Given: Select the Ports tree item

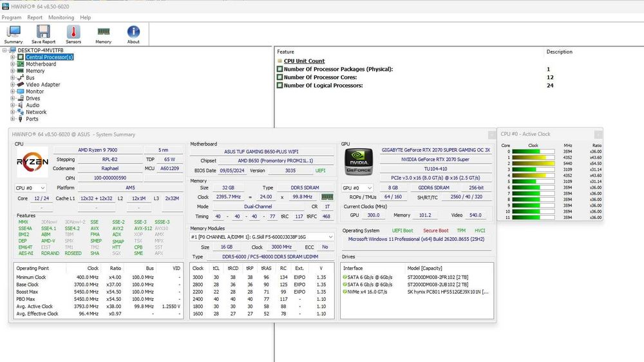Looking at the screenshot, I should tap(32, 119).
